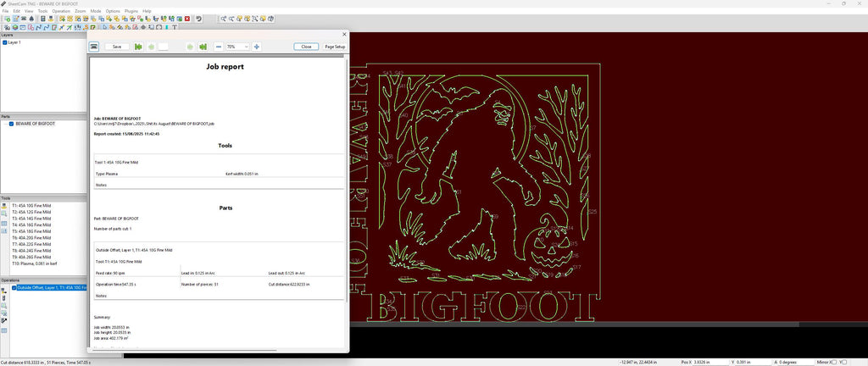Toggle the Outside Offset operation checkbox
The width and height of the screenshot is (868, 366).
14,287
